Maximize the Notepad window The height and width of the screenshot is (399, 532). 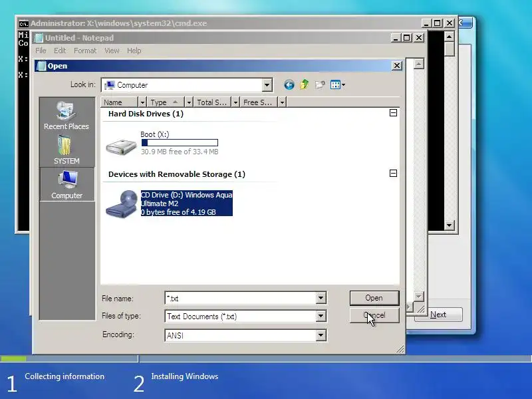pyautogui.click(x=406, y=38)
